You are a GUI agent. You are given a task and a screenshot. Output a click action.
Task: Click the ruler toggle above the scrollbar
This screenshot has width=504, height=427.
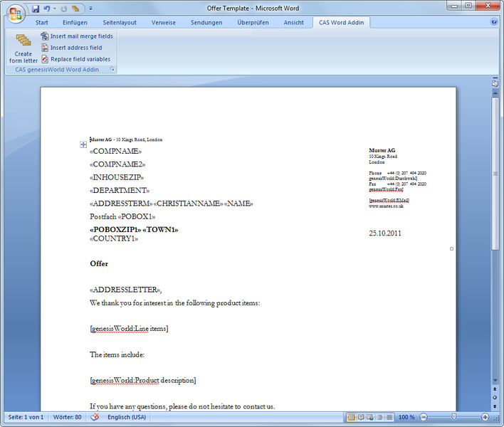click(495, 83)
